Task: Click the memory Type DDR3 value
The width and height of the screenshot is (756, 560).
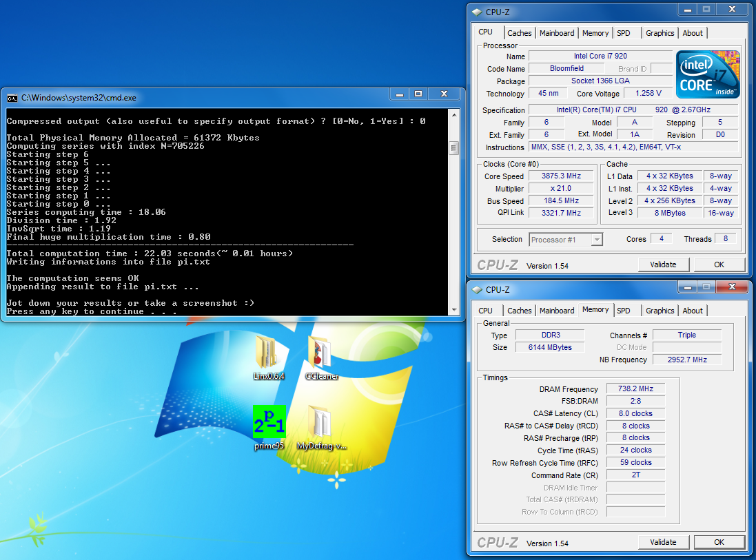Action: tap(551, 335)
